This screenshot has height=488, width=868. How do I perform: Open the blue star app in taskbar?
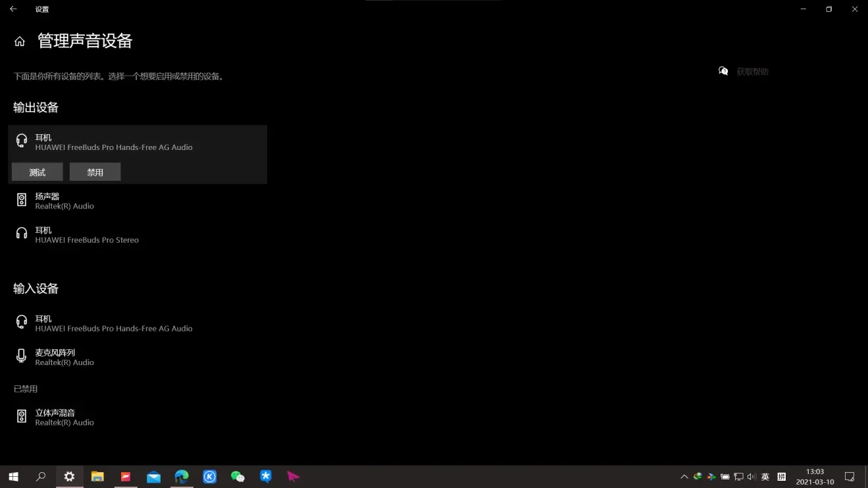tap(266, 477)
